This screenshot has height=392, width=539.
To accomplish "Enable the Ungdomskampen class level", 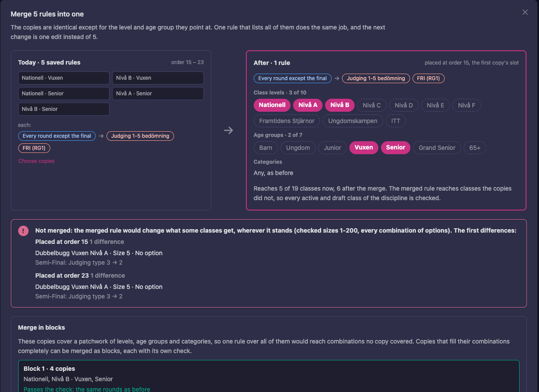I will pyautogui.click(x=353, y=121).
